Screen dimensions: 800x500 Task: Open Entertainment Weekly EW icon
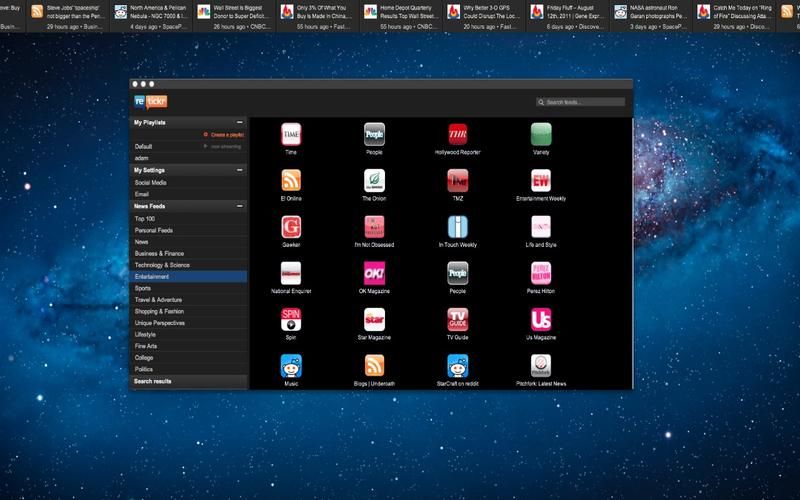(541, 181)
